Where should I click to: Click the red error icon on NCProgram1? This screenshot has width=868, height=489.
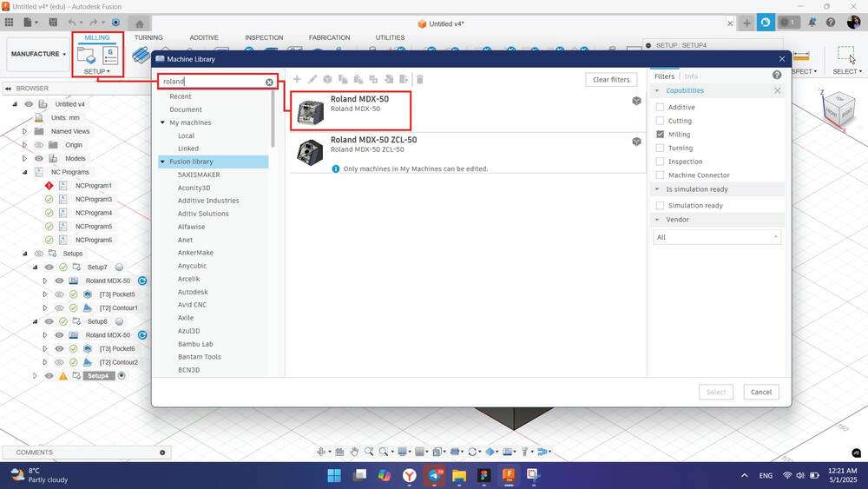49,186
